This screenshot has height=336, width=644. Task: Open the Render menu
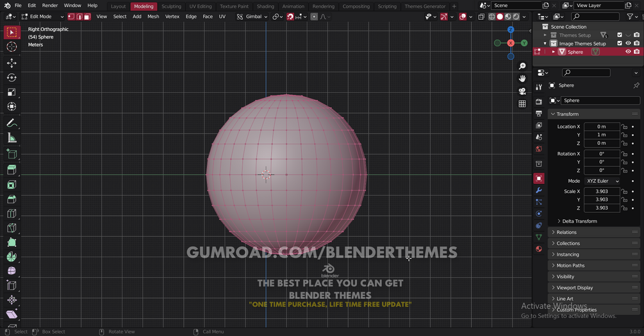point(50,5)
